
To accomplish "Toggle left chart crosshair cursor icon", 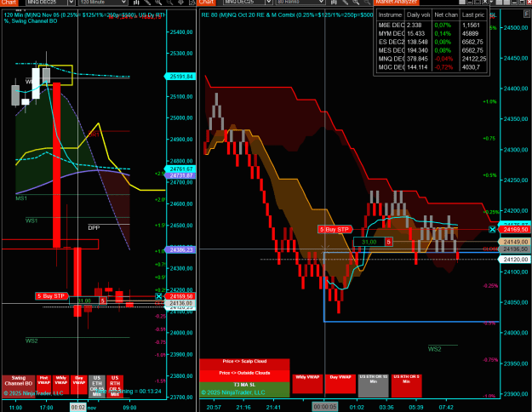I will point(180,3).
